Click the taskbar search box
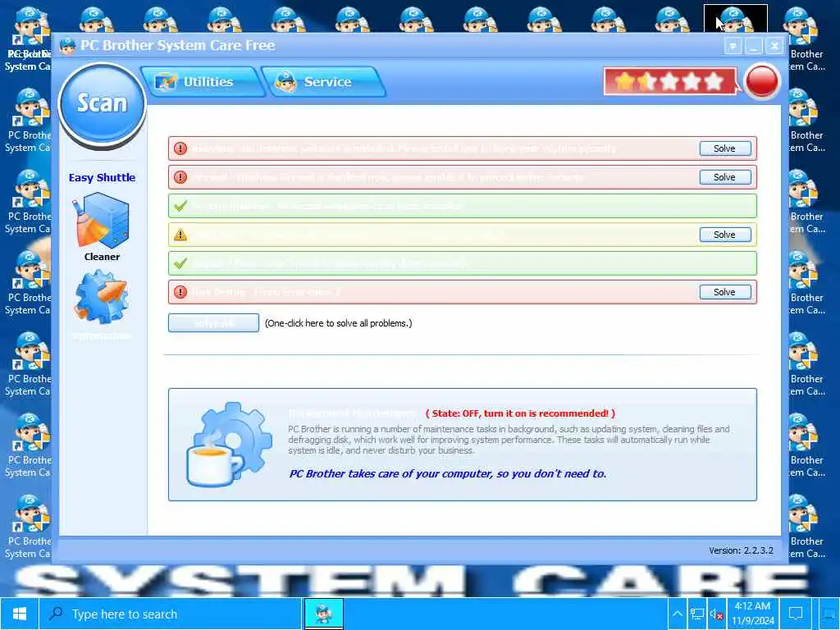Screen dimensions: 840x630 [170, 614]
